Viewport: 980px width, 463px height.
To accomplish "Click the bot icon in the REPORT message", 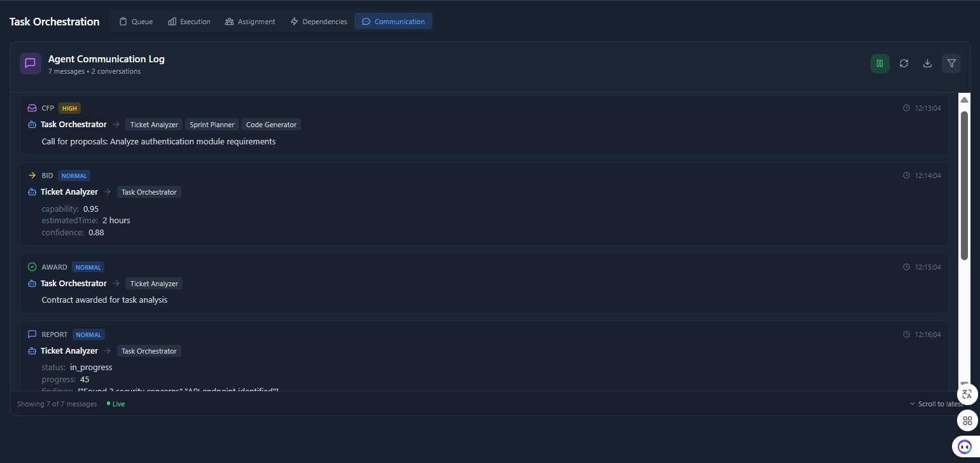I will [x=32, y=351].
